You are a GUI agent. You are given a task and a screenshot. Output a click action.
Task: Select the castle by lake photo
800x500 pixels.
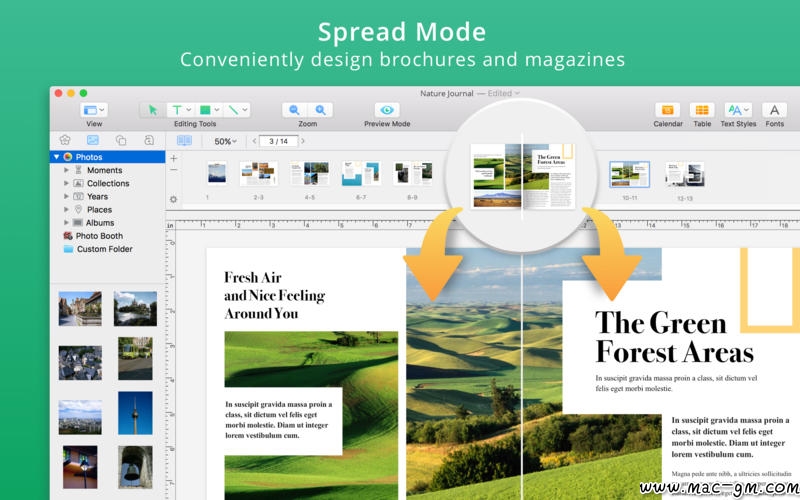pos(135,309)
